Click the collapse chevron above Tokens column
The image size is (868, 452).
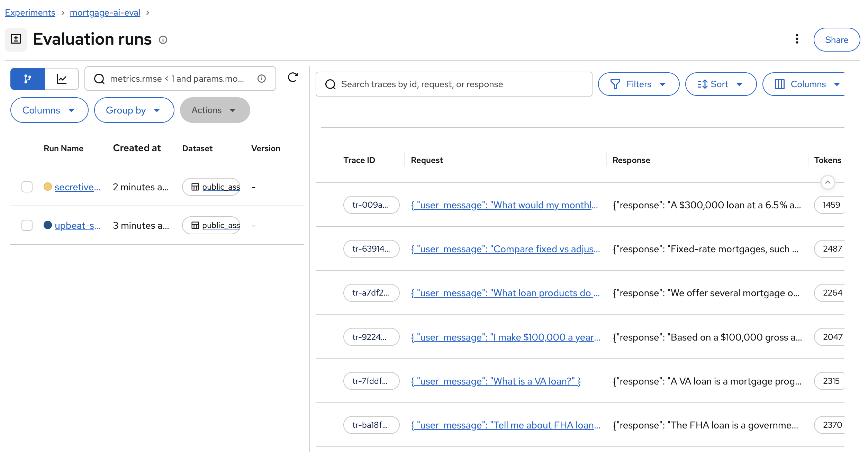tap(828, 182)
